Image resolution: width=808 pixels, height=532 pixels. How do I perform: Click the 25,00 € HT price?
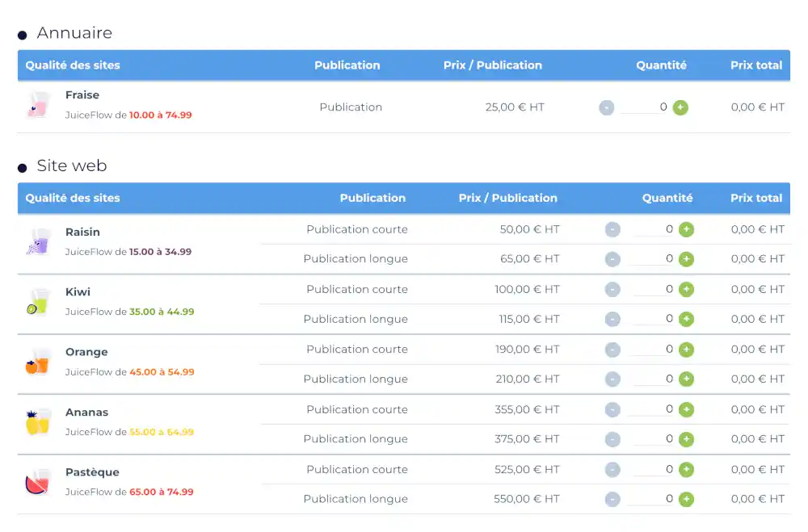pos(515,107)
